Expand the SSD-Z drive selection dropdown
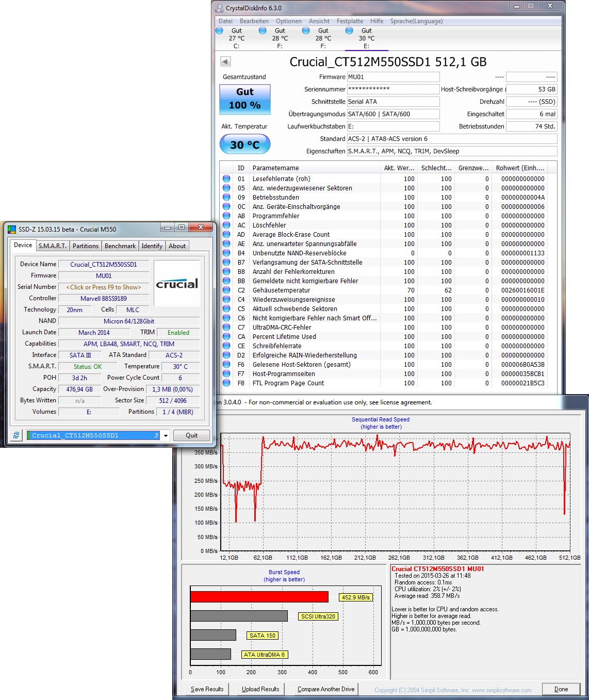This screenshot has width=589, height=700. coord(166,435)
